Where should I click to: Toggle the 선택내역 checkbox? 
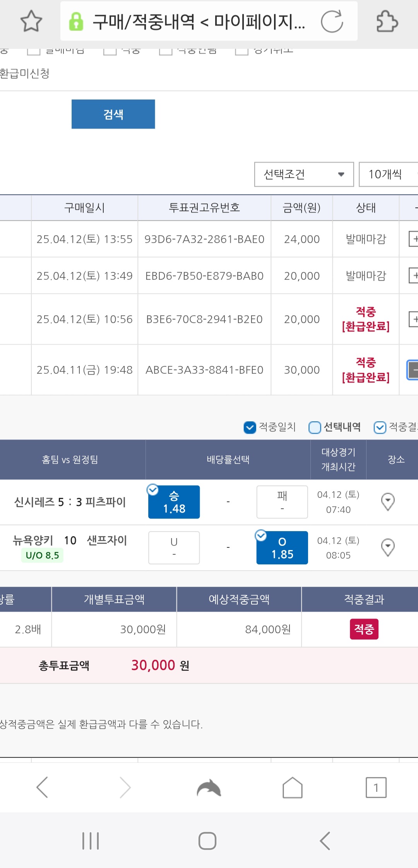click(x=315, y=427)
